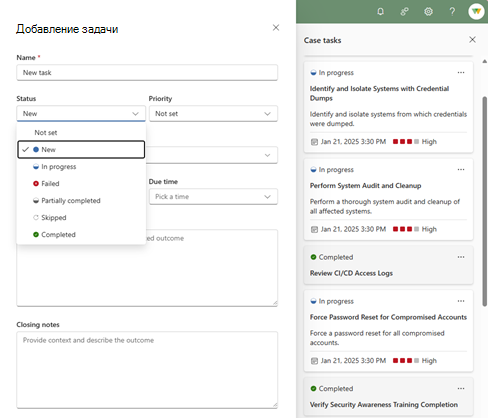Collapse the Status dropdown showing New
This screenshot has width=488, height=418.
click(x=81, y=114)
